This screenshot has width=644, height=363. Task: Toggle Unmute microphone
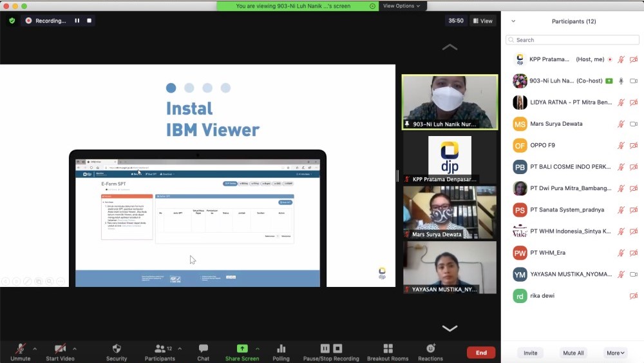[x=21, y=349]
